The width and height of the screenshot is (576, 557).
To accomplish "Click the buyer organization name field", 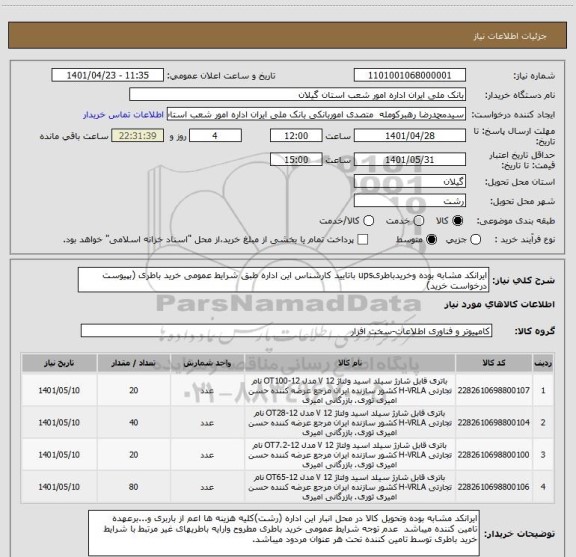I will [x=297, y=95].
